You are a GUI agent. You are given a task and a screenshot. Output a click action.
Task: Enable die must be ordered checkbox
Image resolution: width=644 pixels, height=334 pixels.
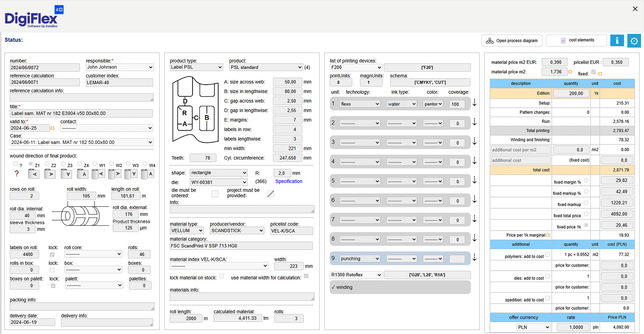click(x=215, y=194)
